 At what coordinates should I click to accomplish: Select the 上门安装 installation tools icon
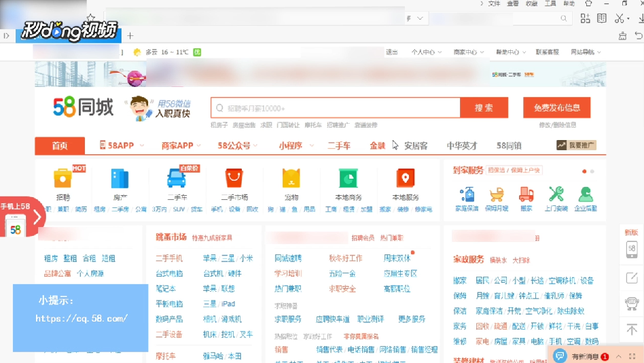click(556, 194)
